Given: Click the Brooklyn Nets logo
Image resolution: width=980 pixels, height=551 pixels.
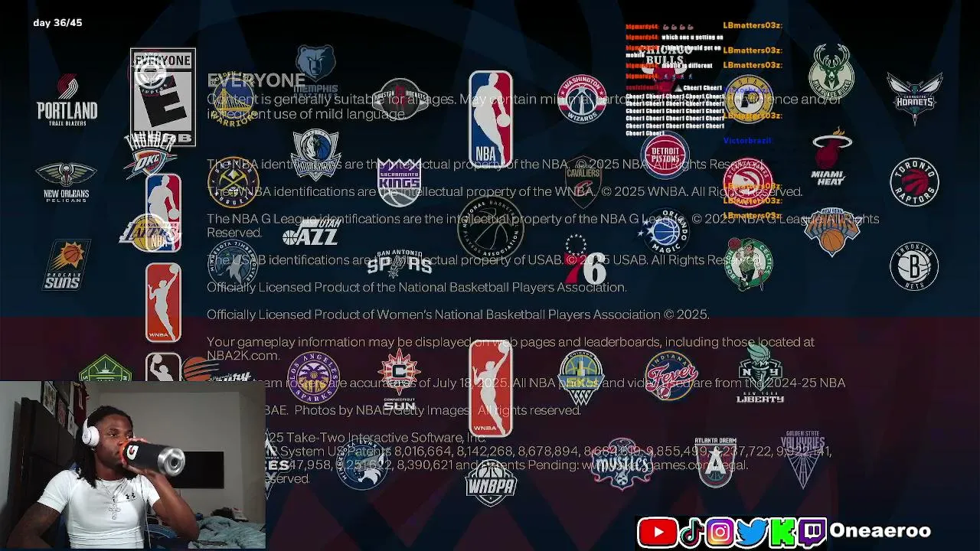Looking at the screenshot, I should point(914,266).
